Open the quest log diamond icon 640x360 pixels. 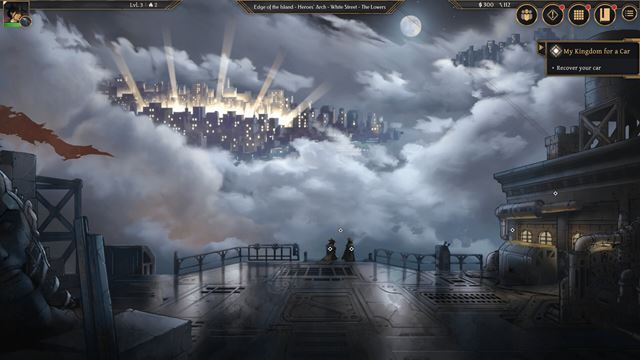[553, 15]
